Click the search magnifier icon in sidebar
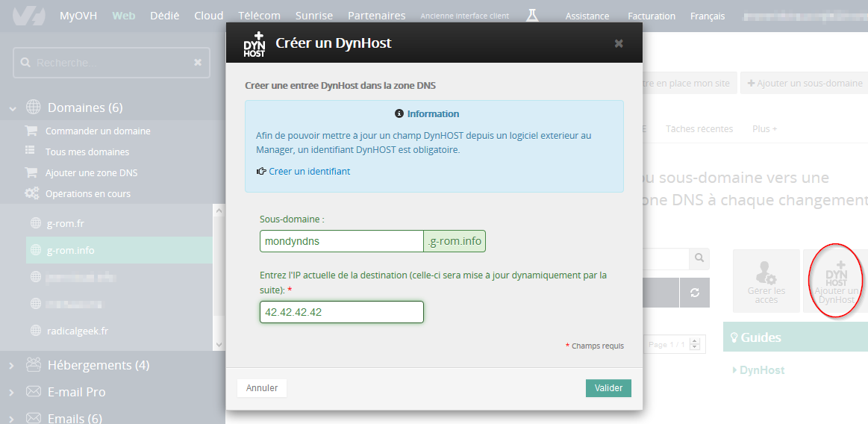This screenshot has width=868, height=424. pyautogui.click(x=25, y=63)
